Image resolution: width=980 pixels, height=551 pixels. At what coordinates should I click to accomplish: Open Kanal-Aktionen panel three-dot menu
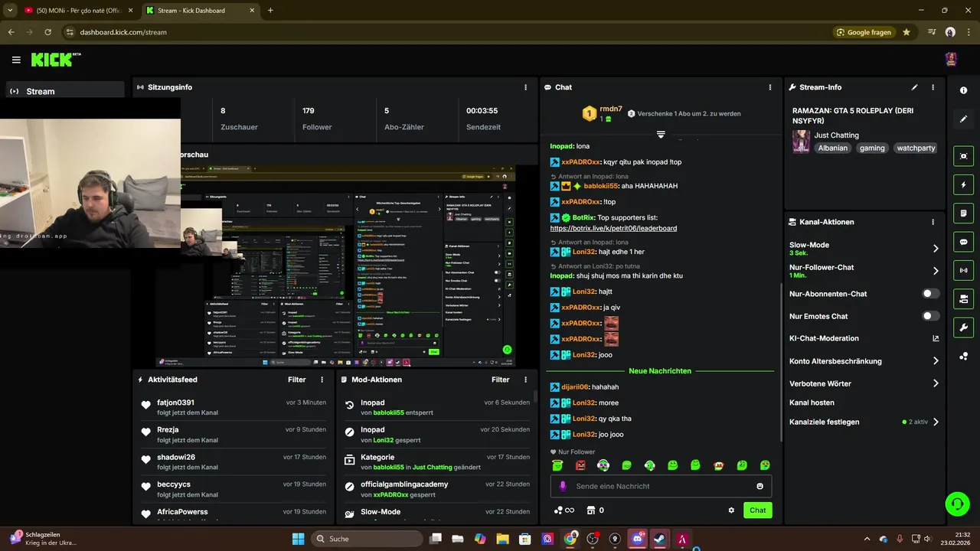933,222
